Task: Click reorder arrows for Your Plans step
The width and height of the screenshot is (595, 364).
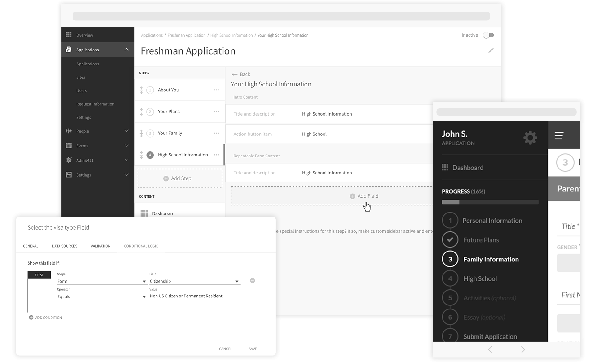Action: [141, 112]
